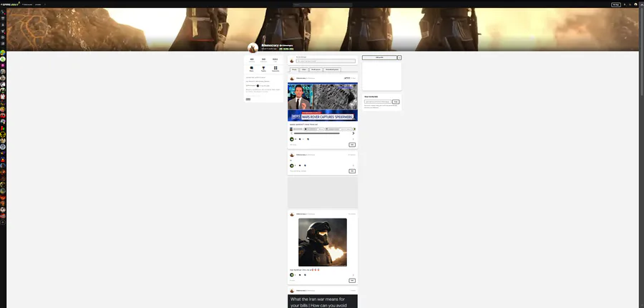Open the topmost community avatar in sidebar
644x308 pixels.
pos(3,52)
